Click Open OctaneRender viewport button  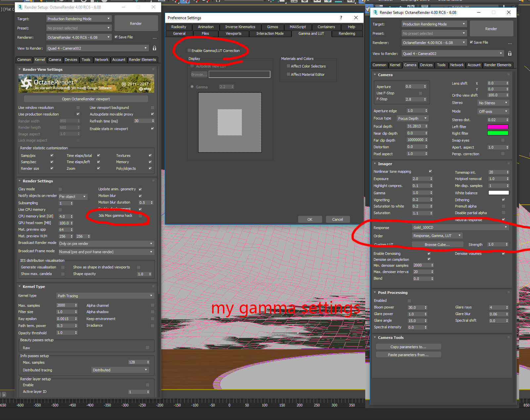click(86, 99)
